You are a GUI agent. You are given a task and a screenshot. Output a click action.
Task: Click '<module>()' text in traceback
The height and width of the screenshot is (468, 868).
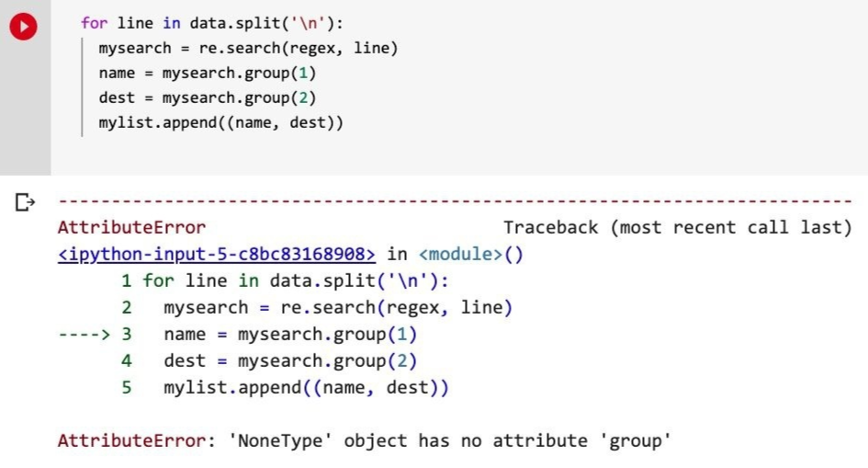tap(470, 254)
